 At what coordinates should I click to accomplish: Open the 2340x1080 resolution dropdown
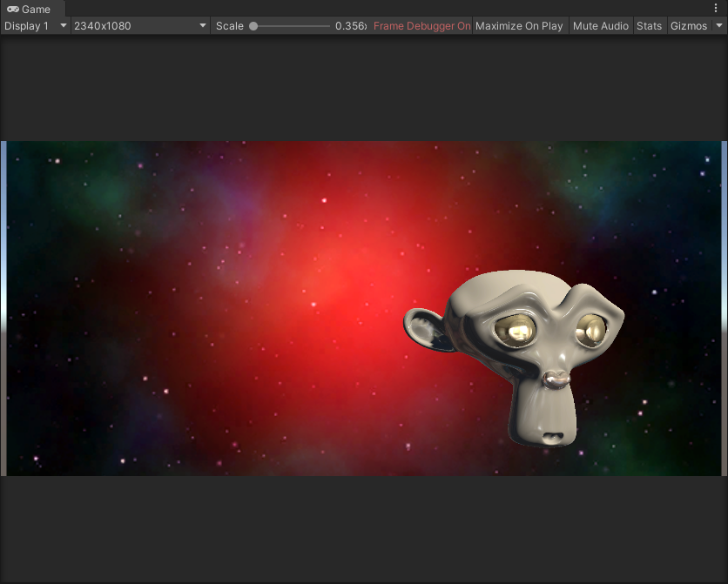click(x=141, y=26)
